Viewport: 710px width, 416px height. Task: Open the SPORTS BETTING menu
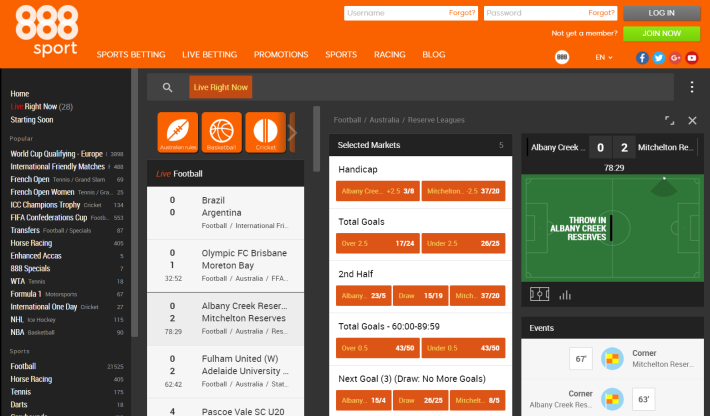pos(131,55)
